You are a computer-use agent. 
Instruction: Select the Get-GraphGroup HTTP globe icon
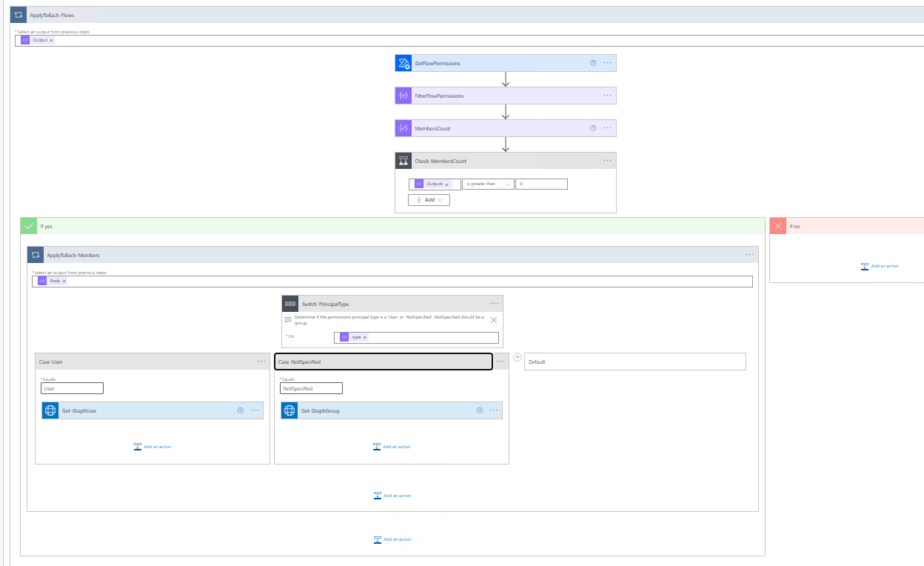(289, 410)
